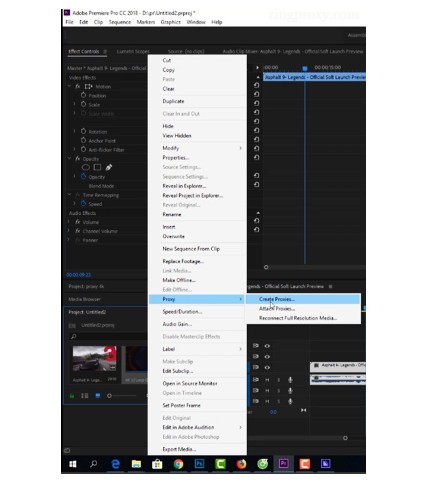The height and width of the screenshot is (486, 422).
Task: Select the rectangle mask tool under Opacity
Action: [x=97, y=167]
